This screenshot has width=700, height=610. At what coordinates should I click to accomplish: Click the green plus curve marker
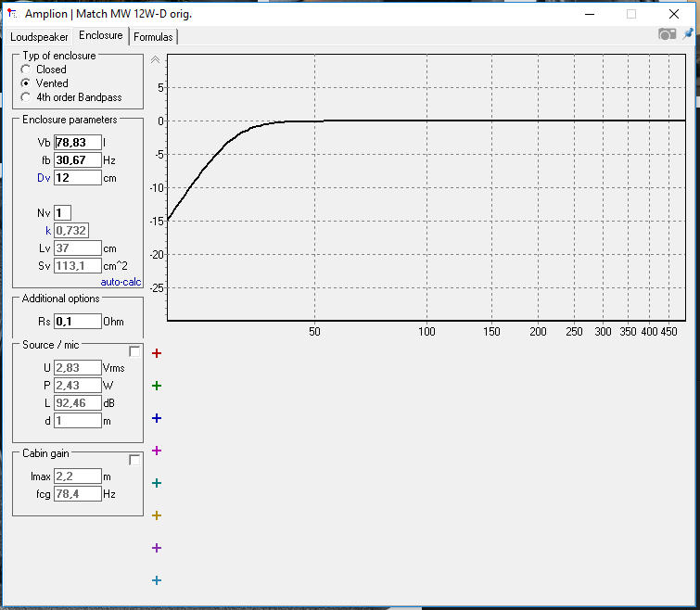(157, 386)
